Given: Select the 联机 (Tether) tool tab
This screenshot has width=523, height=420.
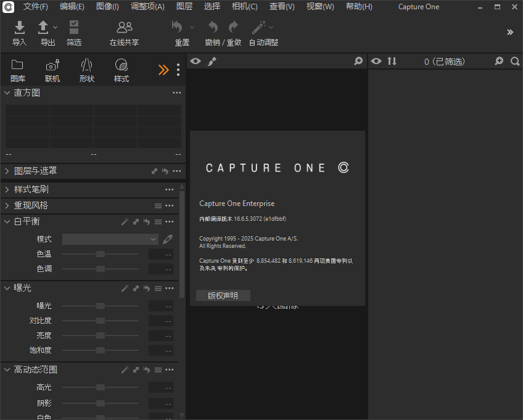Looking at the screenshot, I should 52,69.
